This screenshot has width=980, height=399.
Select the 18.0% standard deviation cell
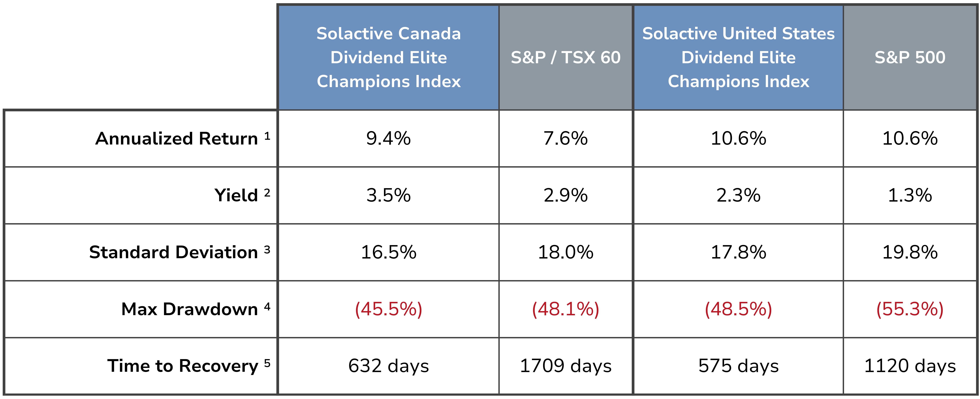[x=566, y=252]
